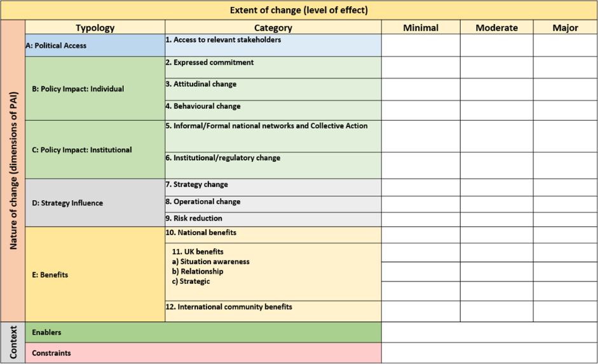Click the 'Major' column header
The height and width of the screenshot is (364, 598).
point(565,27)
